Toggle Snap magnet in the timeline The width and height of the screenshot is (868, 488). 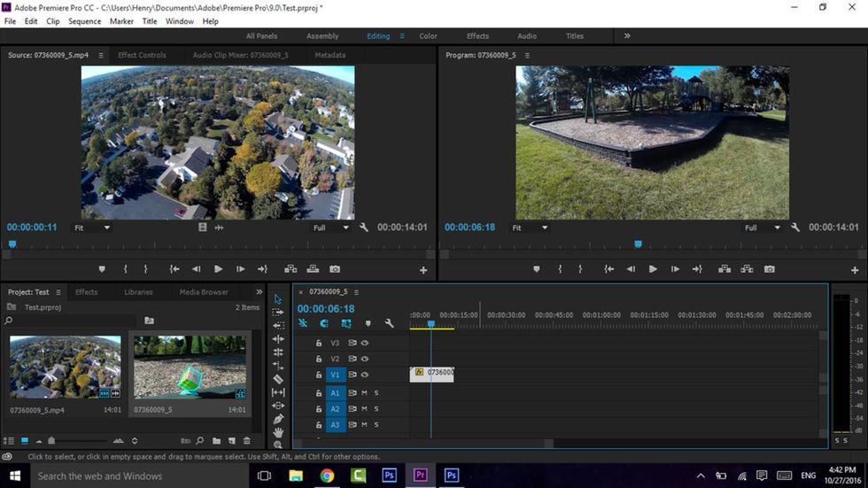tap(324, 324)
